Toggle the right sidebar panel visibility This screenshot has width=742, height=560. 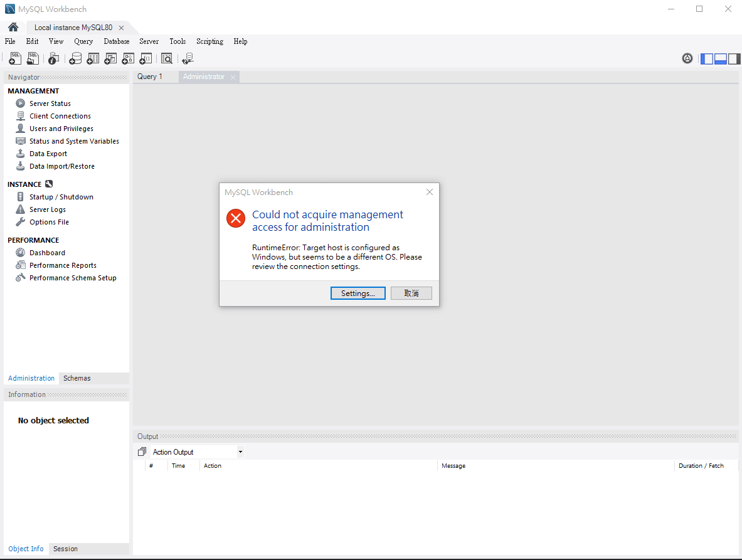[734, 58]
